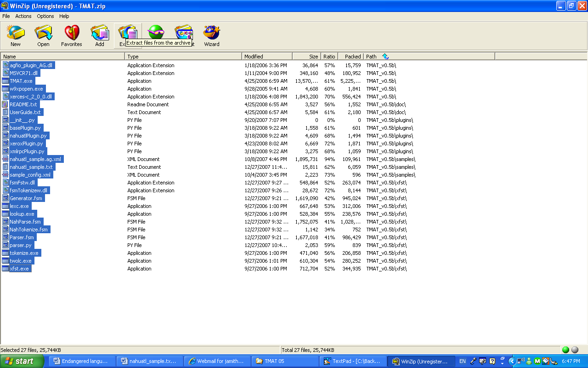
Task: Select file xerces-c_2_0_0.dll
Action: click(31, 97)
